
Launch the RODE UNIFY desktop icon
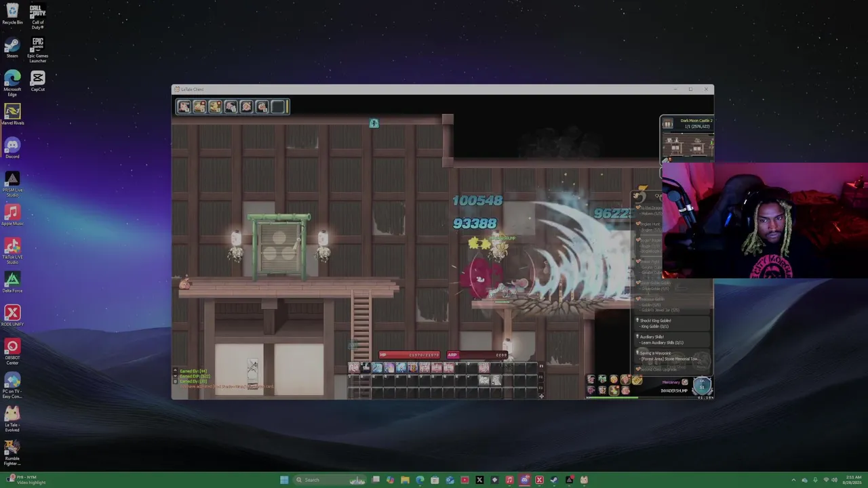click(x=12, y=315)
